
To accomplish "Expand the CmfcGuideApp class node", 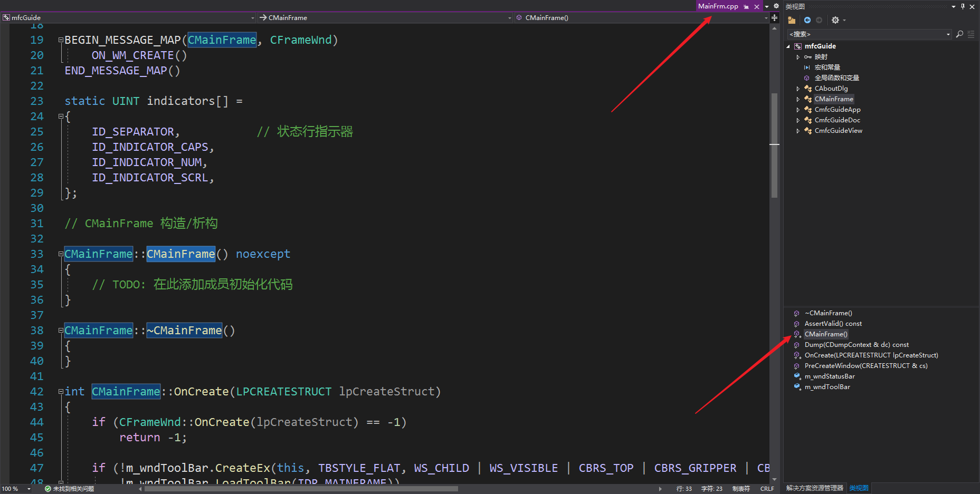I will click(798, 110).
